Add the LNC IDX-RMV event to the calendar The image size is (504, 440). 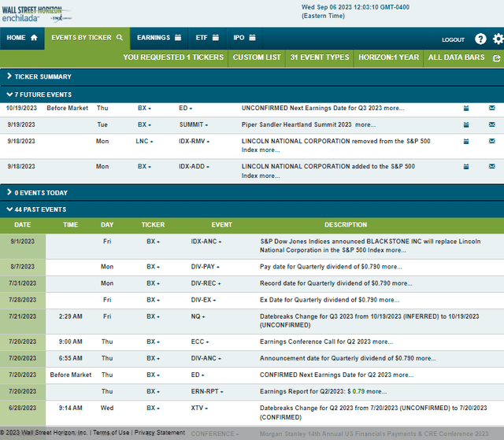[x=466, y=142]
